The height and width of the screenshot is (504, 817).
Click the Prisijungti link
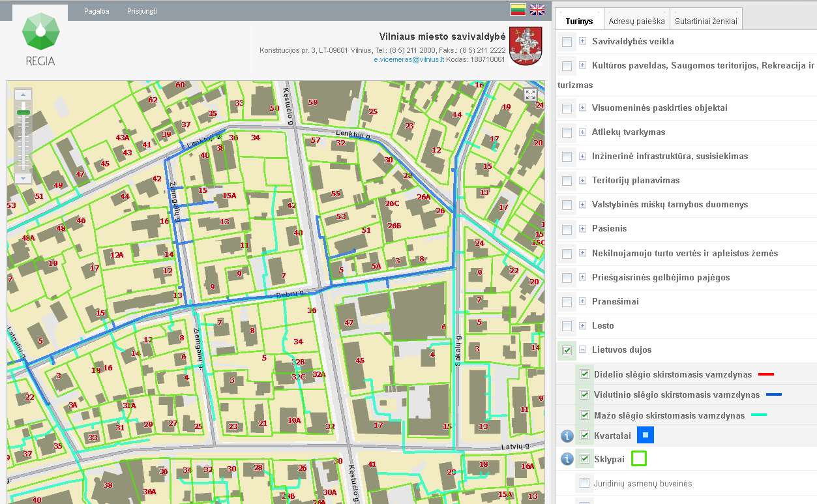[x=142, y=11]
